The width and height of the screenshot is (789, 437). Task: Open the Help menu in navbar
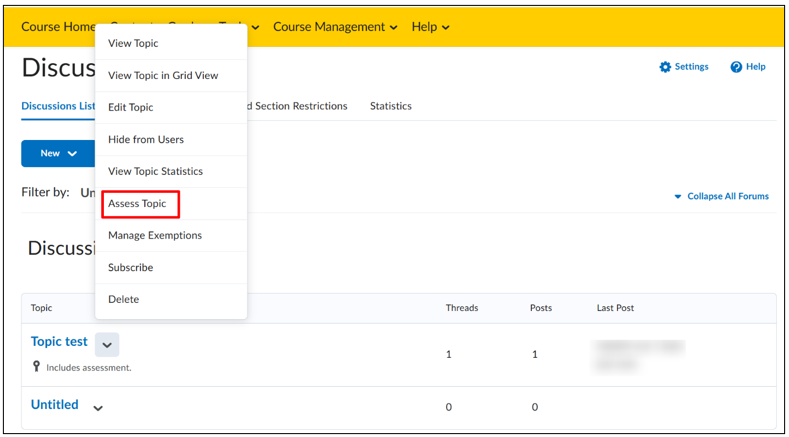430,27
